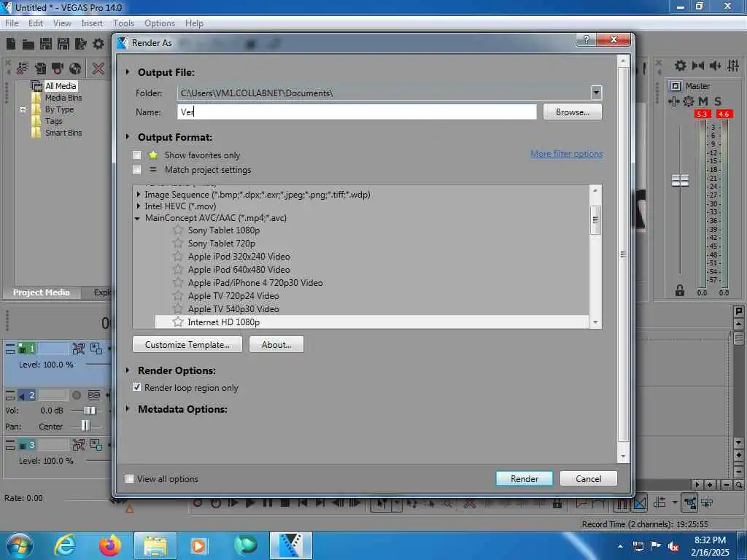This screenshot has height=560, width=747.
Task: Click the Master volume fader handle
Action: [680, 181]
